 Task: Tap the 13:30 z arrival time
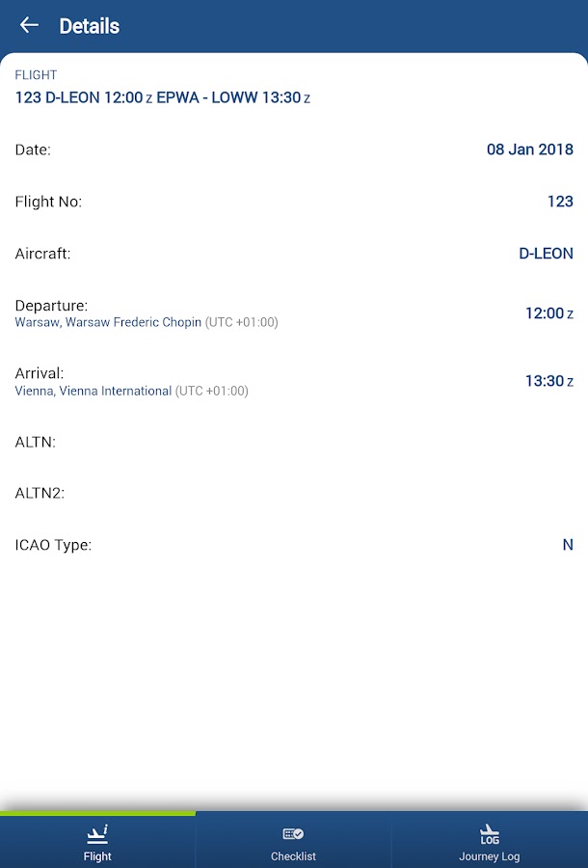pos(548,381)
